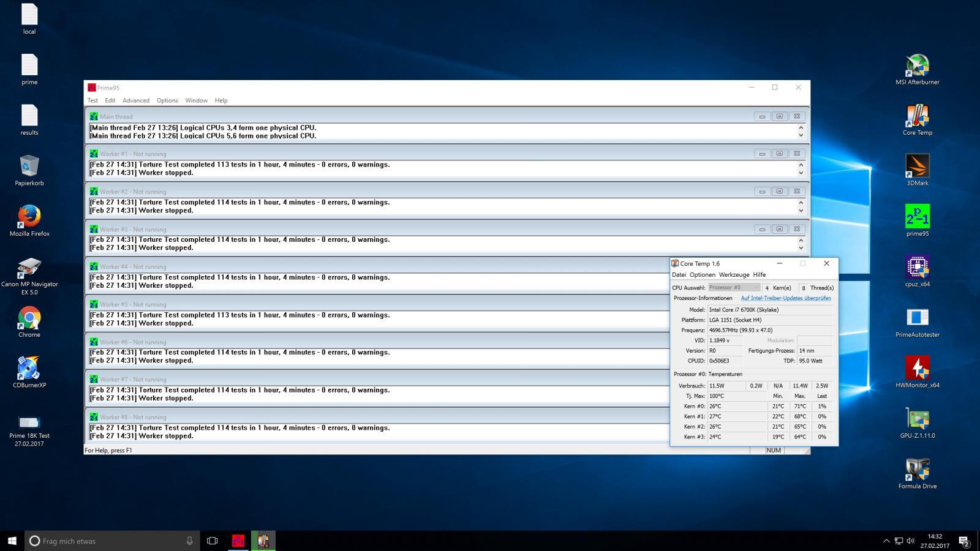This screenshot has width=980, height=551.
Task: Click the volume icon in system tray
Action: tap(911, 541)
